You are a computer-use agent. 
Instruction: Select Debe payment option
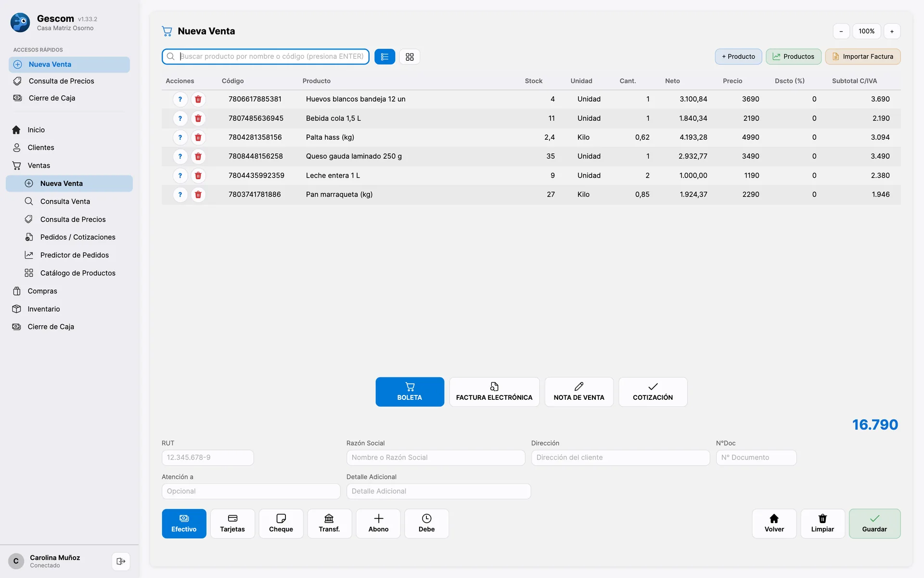click(426, 524)
